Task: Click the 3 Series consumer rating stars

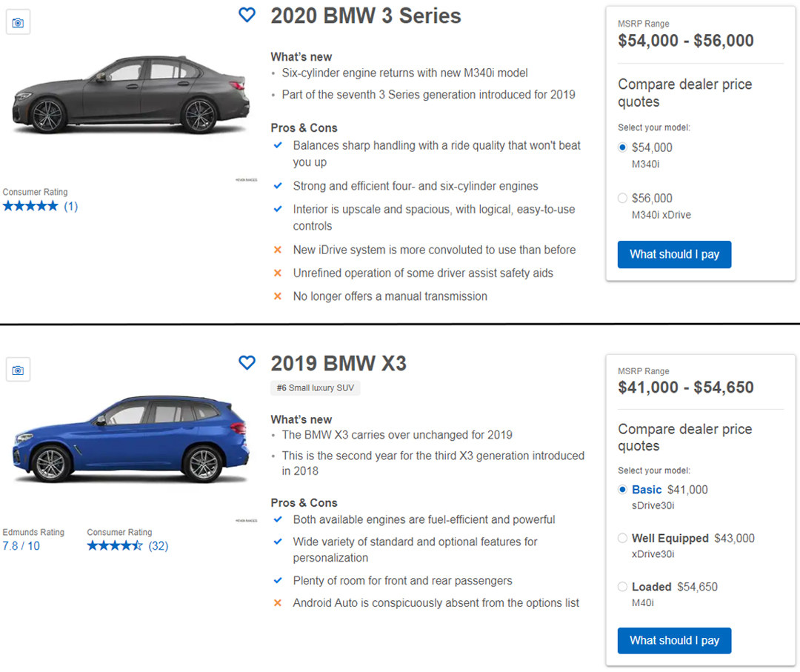Action: (x=30, y=206)
